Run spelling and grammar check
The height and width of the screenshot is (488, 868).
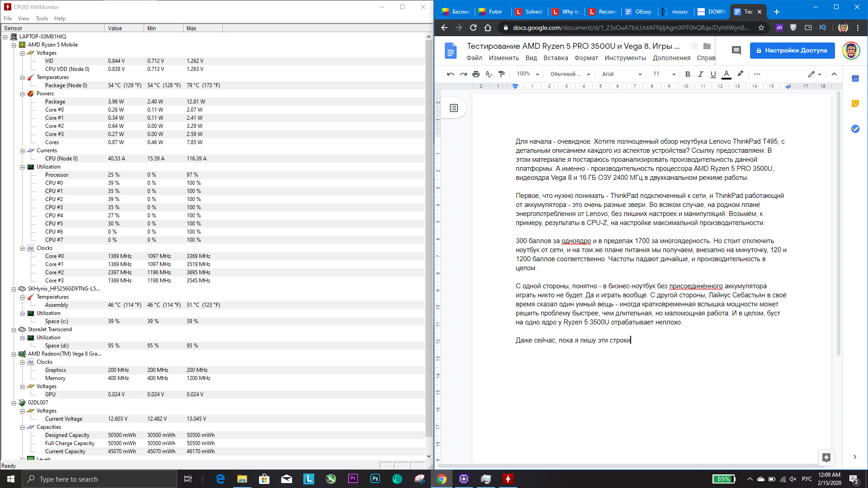click(489, 74)
